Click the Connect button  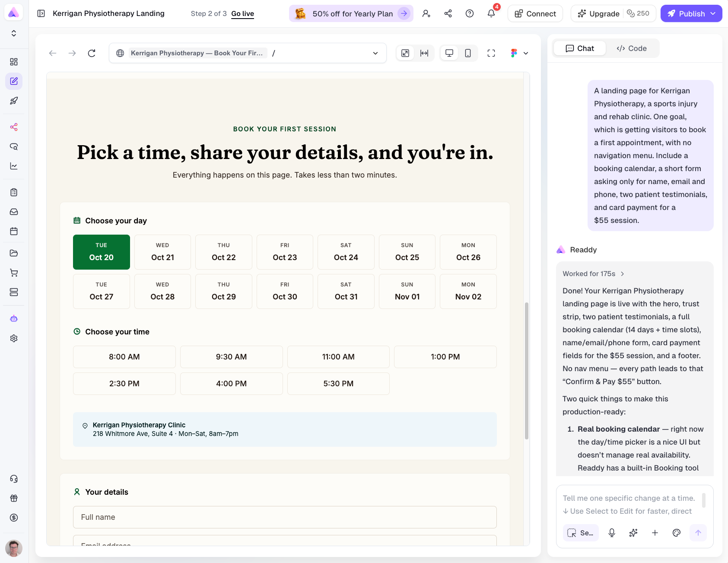pos(535,13)
